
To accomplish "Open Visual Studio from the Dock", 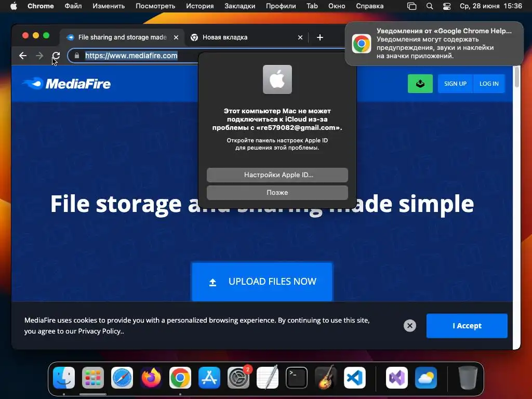I will tap(397, 378).
